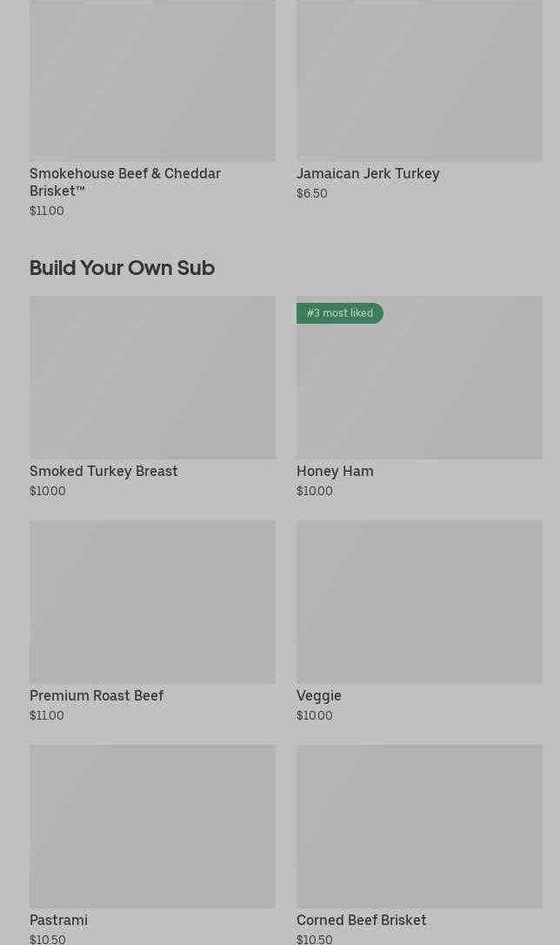This screenshot has height=945, width=560.
Task: Choose the Veggie item name
Action: [x=319, y=695]
